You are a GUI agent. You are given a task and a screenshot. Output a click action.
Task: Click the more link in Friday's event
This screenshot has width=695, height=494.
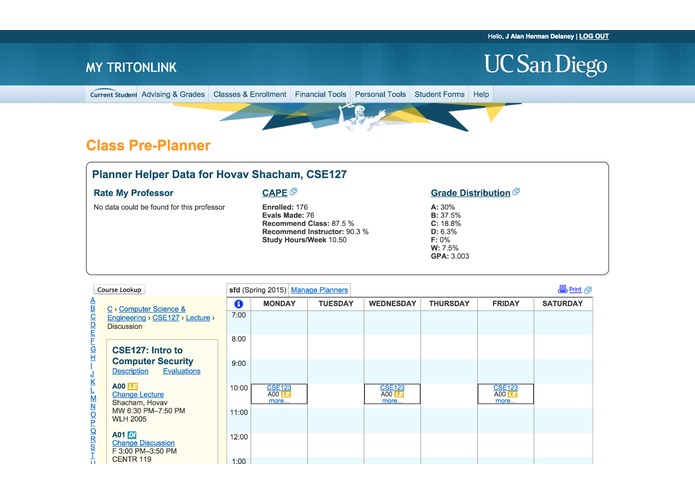pyautogui.click(x=506, y=401)
